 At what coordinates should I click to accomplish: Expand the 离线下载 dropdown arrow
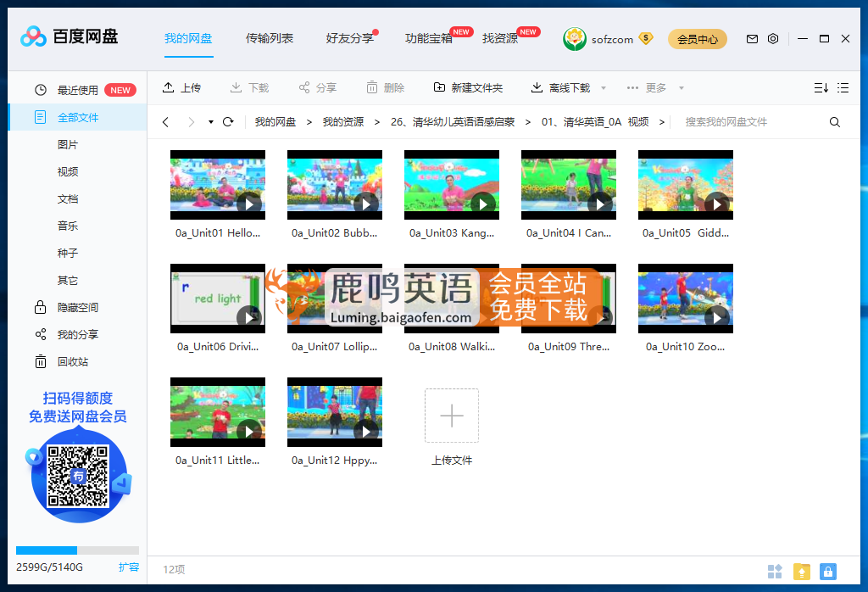(604, 88)
